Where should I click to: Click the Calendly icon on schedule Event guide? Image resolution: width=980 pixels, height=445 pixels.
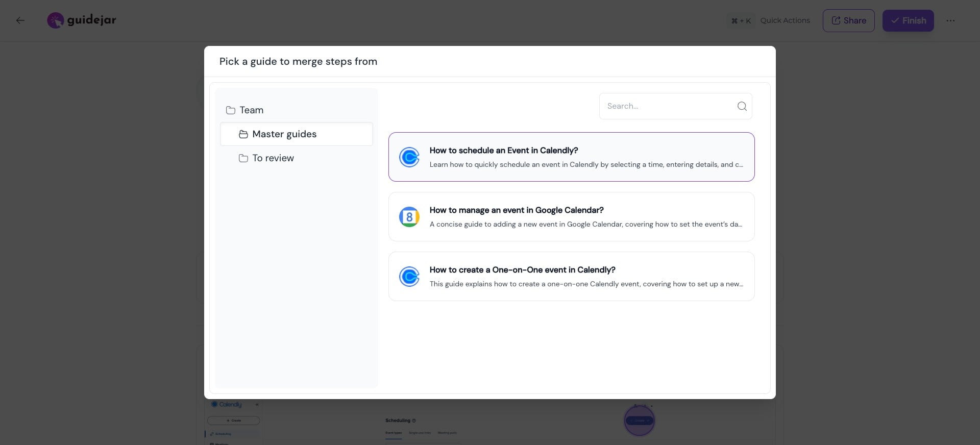click(x=409, y=157)
